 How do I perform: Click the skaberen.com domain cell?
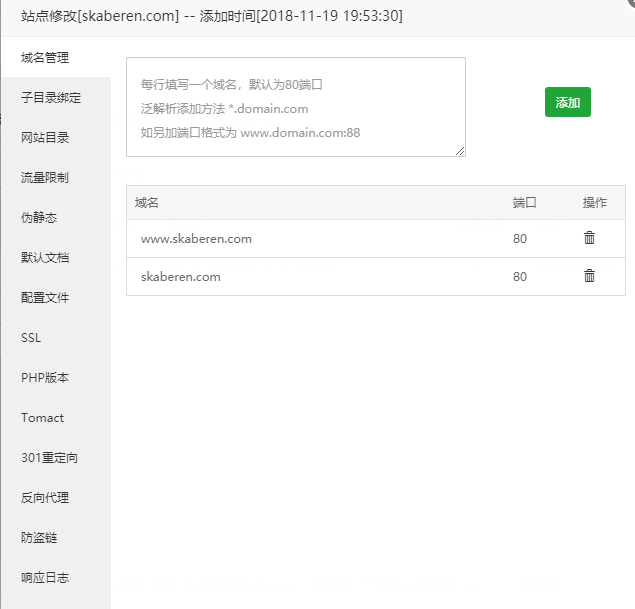(181, 277)
